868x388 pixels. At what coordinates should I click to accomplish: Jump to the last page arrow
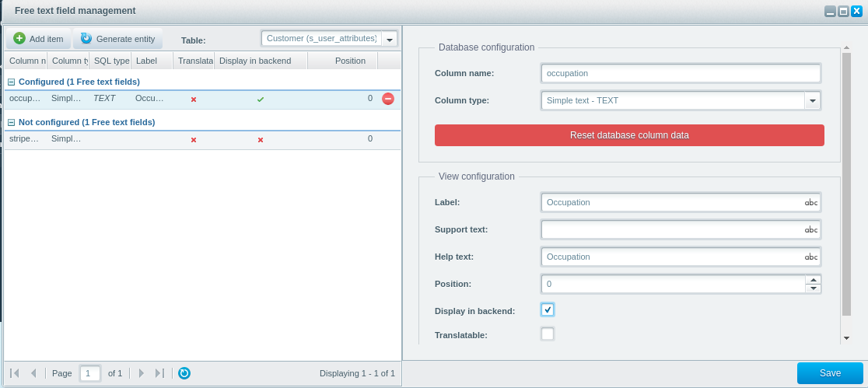[160, 373]
